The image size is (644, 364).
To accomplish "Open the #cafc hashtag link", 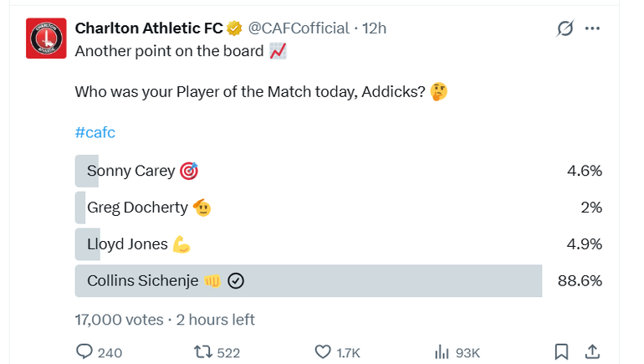I will tap(95, 134).
